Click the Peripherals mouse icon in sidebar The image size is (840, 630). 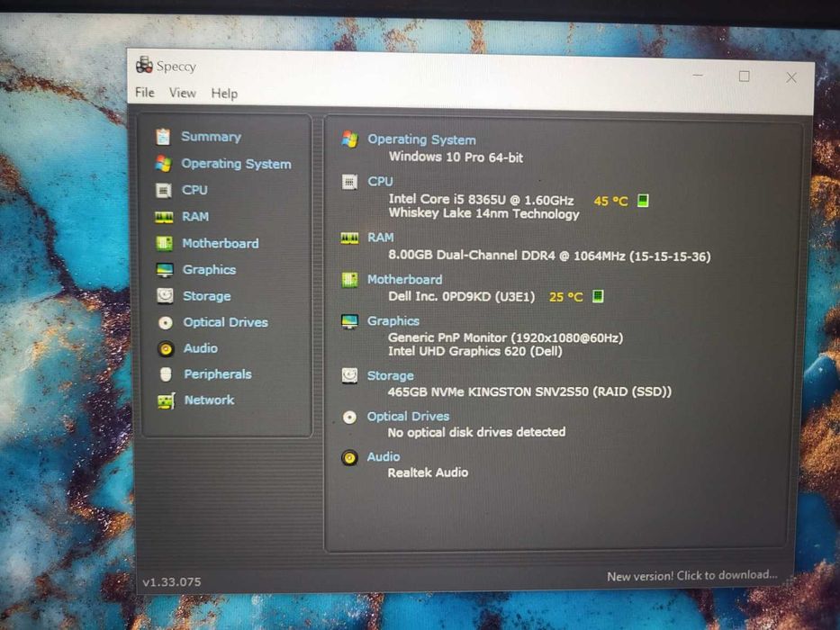(x=166, y=374)
